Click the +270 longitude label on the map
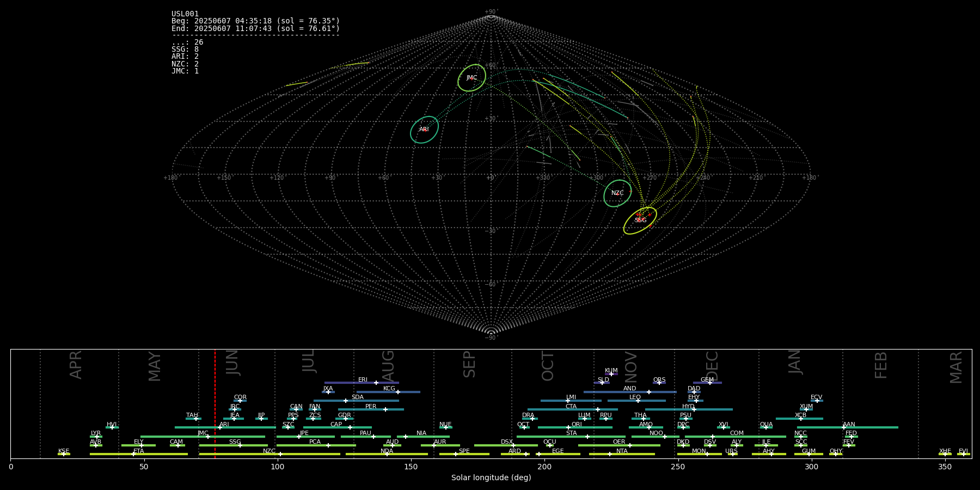The height and width of the screenshot is (490, 980). [650, 177]
